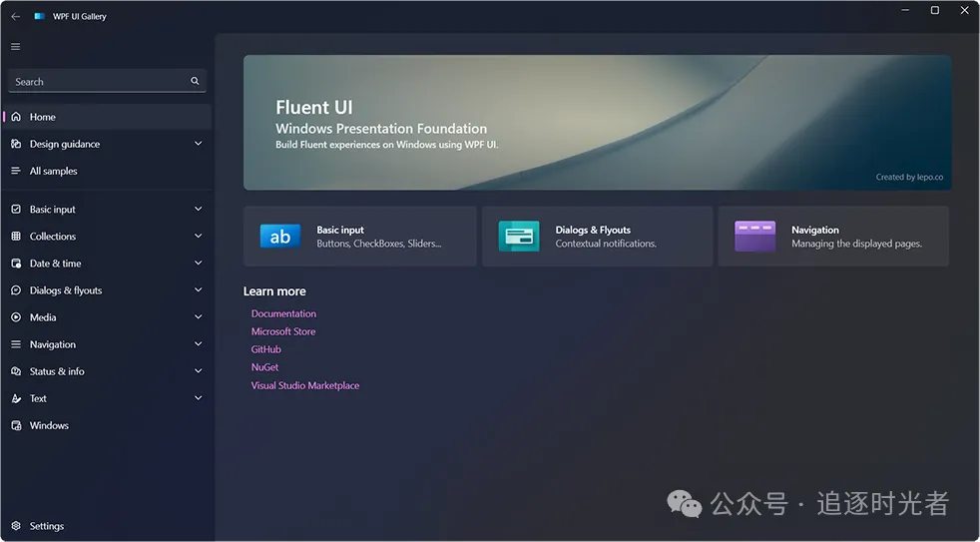Click the blue 'ab' Basic input card icon
Screen dimensions: 980x542
click(280, 237)
